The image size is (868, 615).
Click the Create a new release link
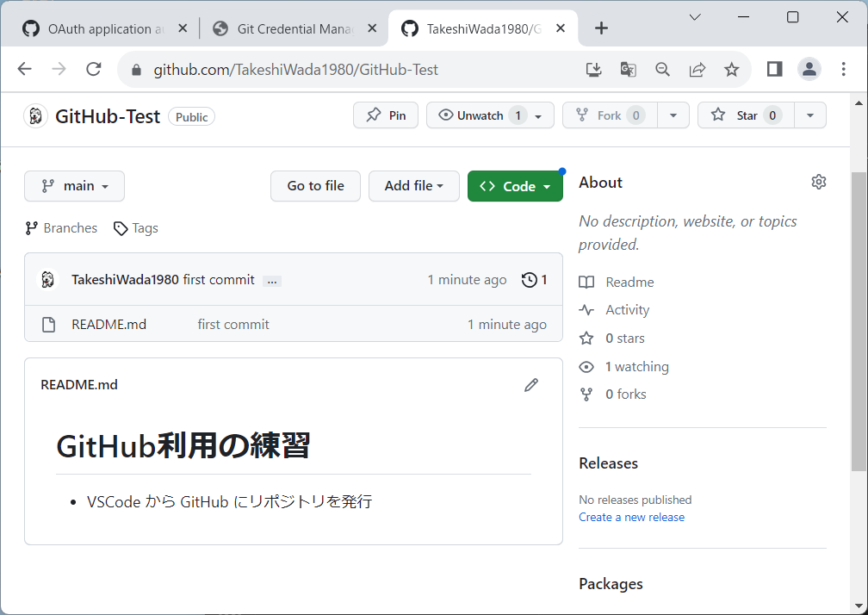(x=631, y=517)
